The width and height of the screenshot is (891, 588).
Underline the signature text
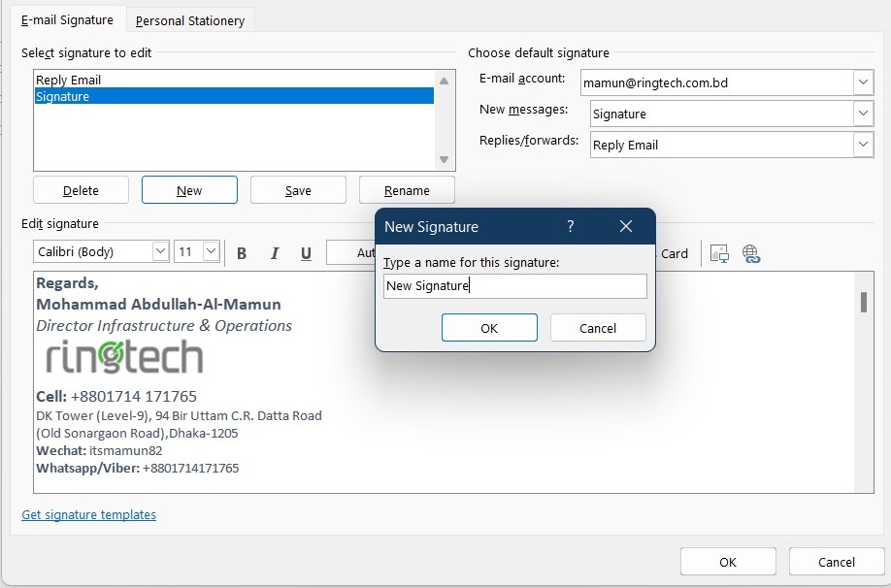[306, 252]
